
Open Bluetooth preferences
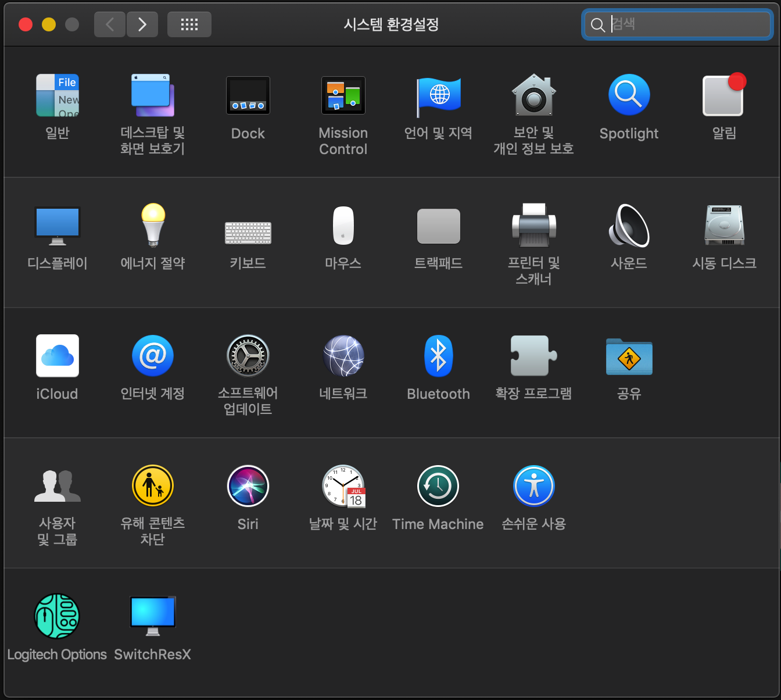439,356
